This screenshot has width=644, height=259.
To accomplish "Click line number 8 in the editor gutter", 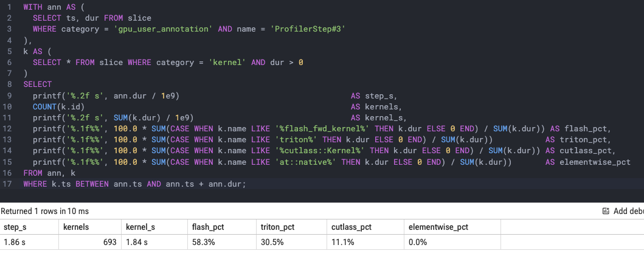I will pyautogui.click(x=10, y=84).
